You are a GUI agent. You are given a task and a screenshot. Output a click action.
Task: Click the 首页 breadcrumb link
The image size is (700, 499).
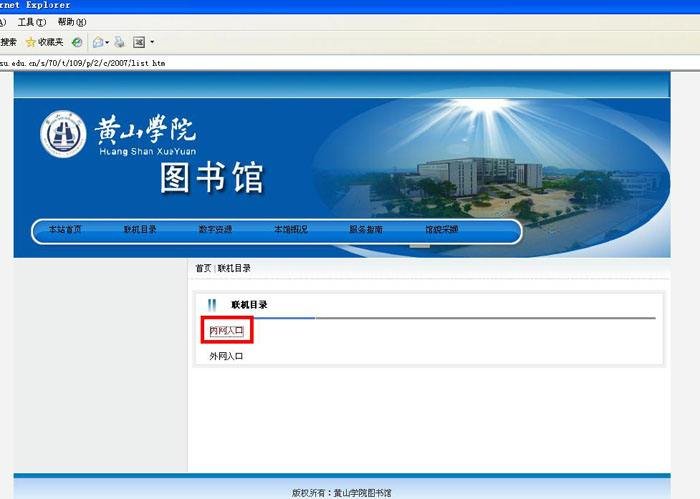[x=203, y=268]
